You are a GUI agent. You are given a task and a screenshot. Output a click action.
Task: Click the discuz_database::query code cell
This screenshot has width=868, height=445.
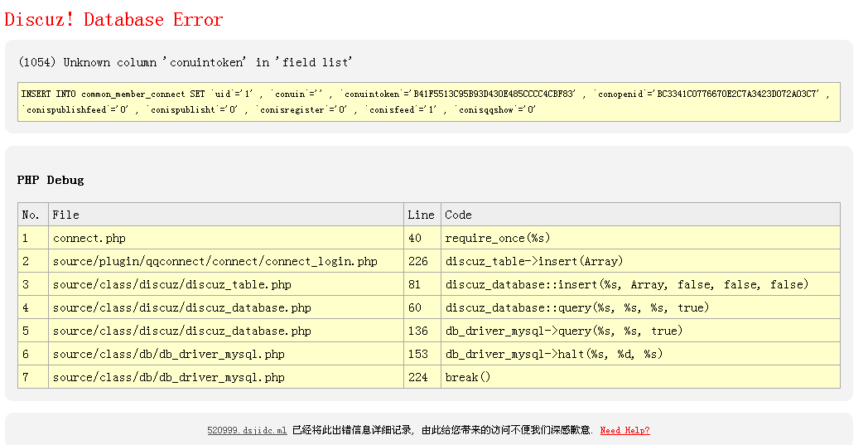577,307
